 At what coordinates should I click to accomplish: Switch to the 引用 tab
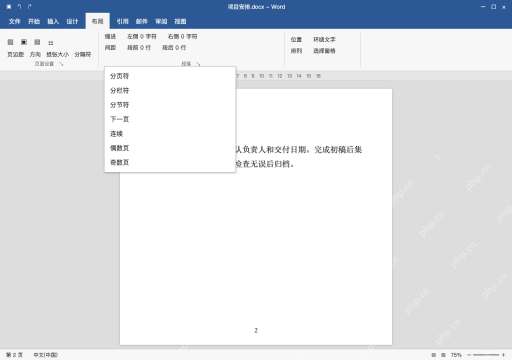click(x=122, y=22)
